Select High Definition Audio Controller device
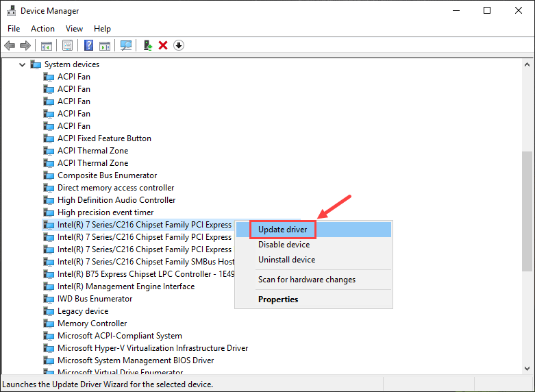 point(116,200)
